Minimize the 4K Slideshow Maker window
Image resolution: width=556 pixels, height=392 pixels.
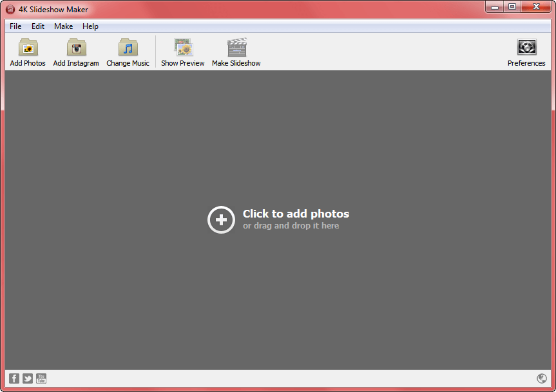point(495,6)
